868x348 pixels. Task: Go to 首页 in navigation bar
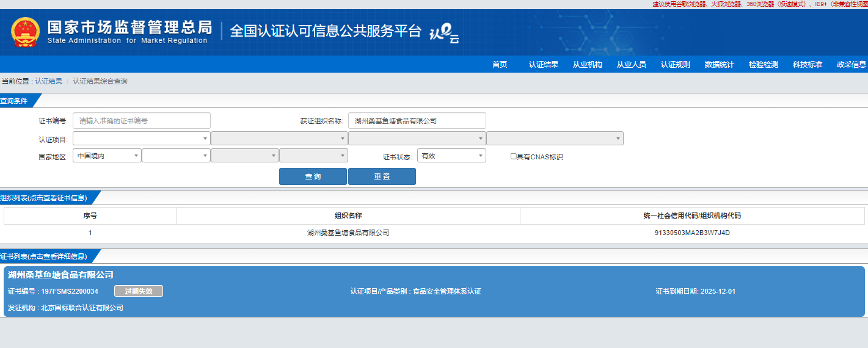(500, 65)
